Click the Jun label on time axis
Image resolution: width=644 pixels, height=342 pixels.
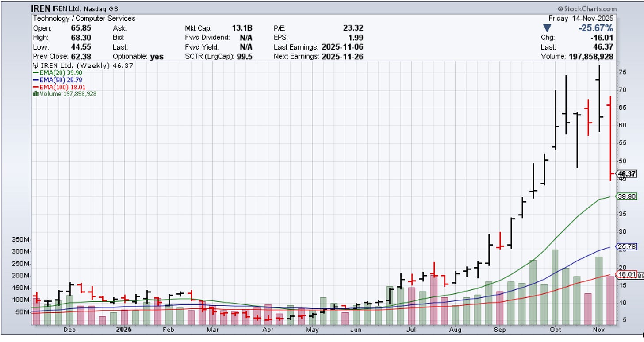click(356, 330)
